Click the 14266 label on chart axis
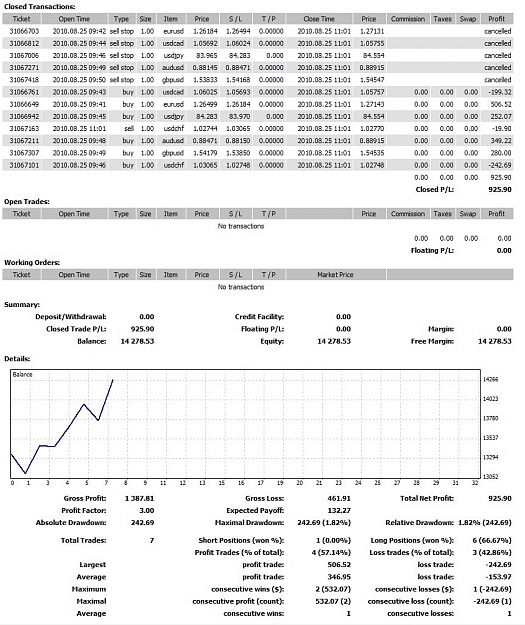Image resolution: width=525 pixels, height=625 pixels. (491, 379)
